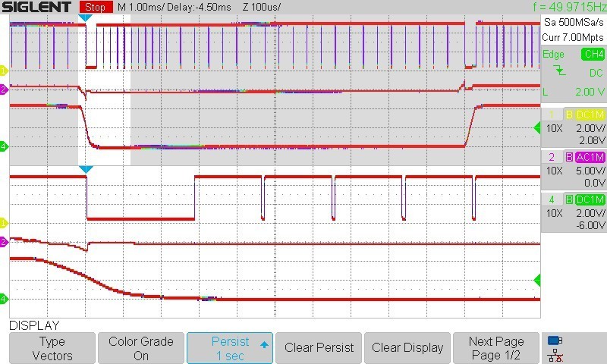Click the zoom window blue trigger marker

pyautogui.click(x=86, y=169)
